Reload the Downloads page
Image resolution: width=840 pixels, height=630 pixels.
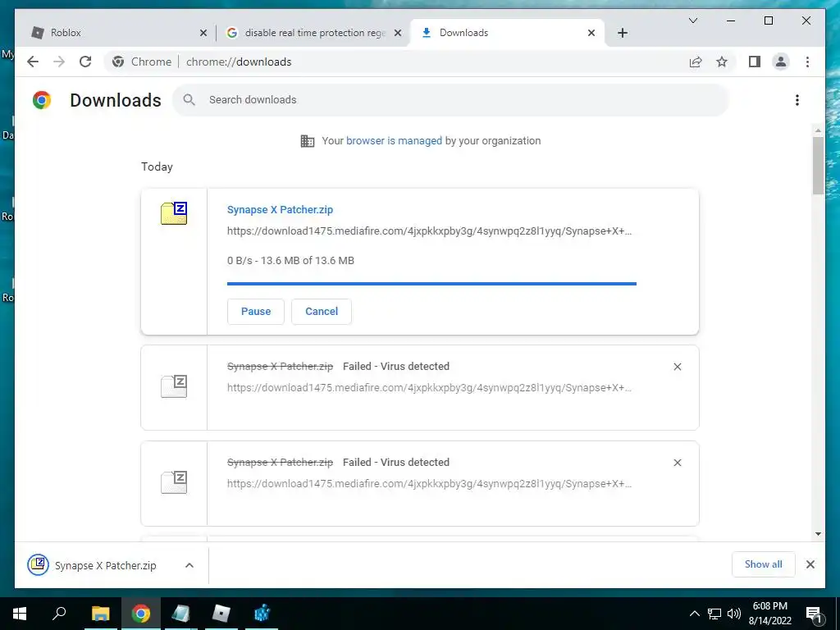(x=85, y=62)
